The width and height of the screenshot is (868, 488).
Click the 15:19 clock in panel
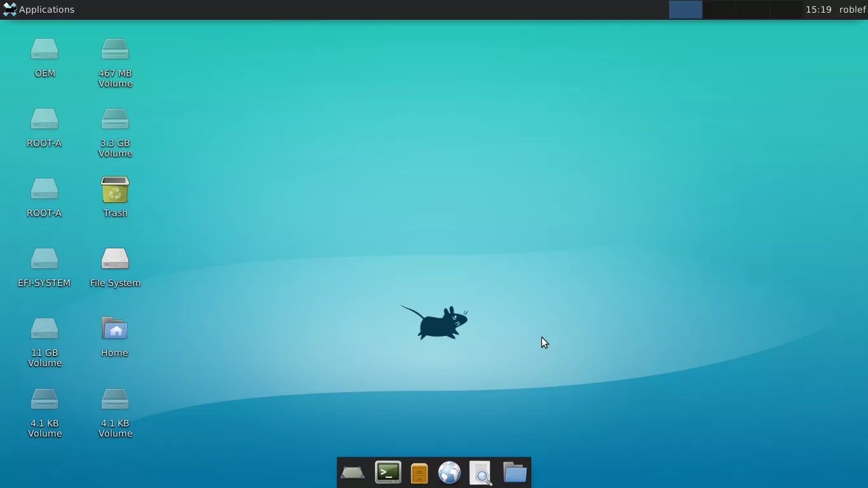coord(818,10)
